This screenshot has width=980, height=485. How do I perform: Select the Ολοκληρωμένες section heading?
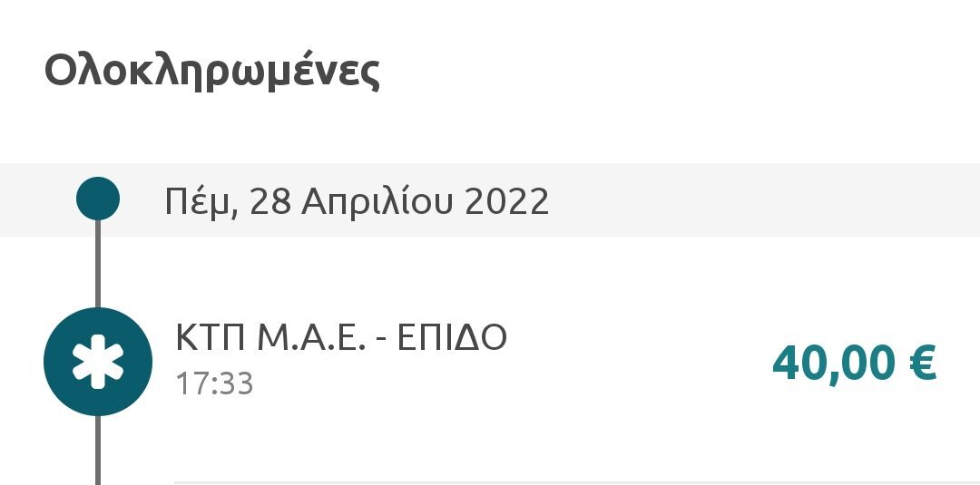coord(211,72)
